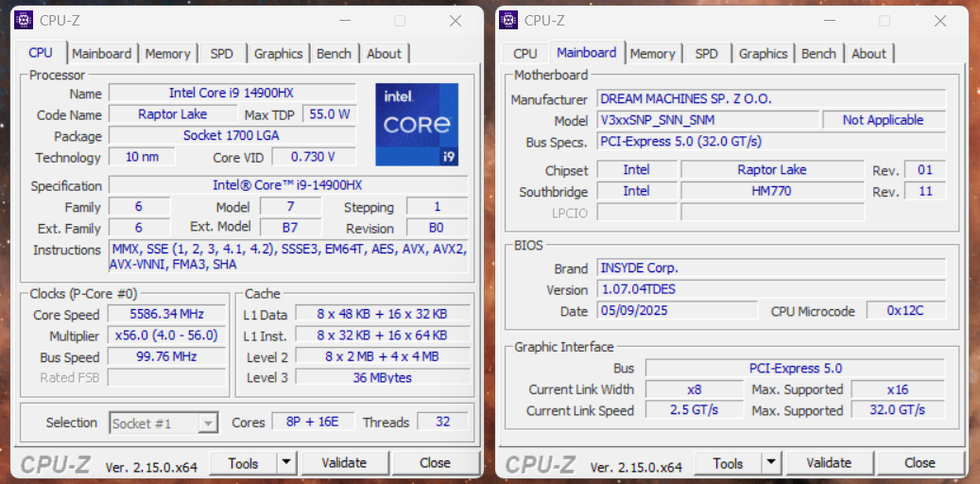Click the Cores value '8P + 16E'
The height and width of the screenshot is (484, 980).
tap(313, 422)
